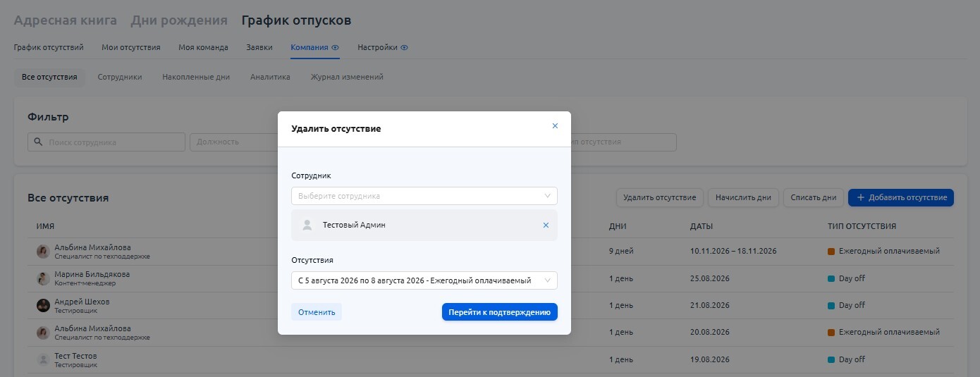Select the Компания tab

tap(310, 48)
